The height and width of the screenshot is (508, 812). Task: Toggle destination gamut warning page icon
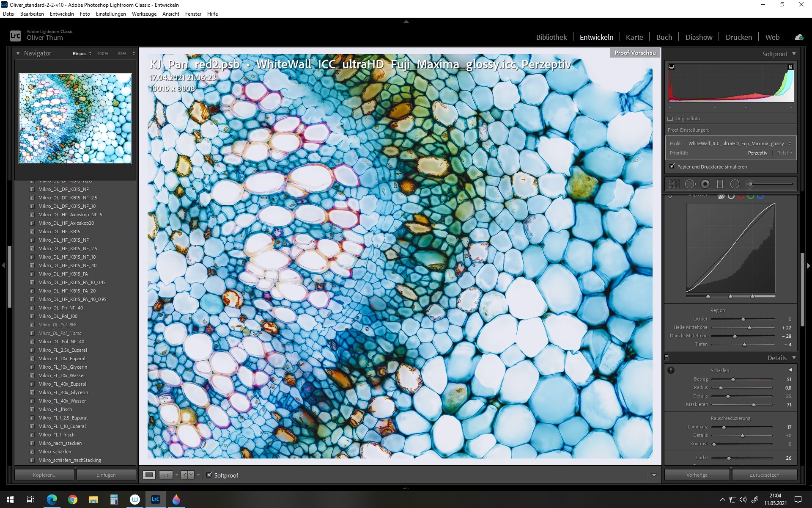[790, 67]
